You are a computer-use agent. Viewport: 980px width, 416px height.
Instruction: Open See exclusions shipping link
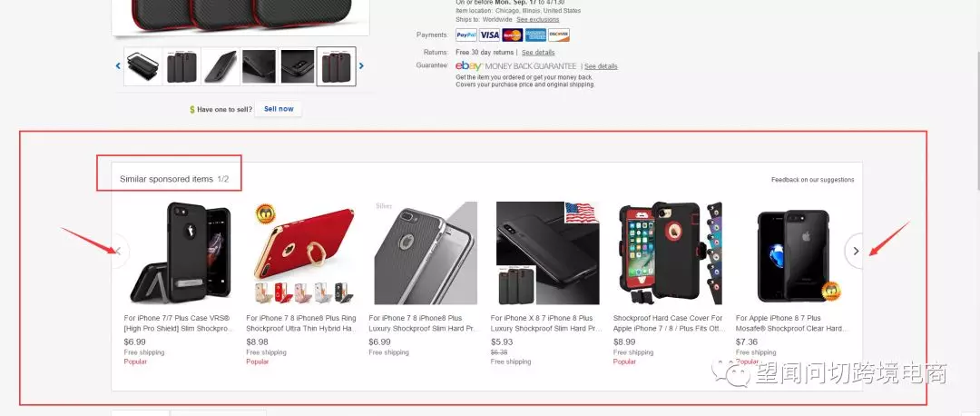pos(537,19)
